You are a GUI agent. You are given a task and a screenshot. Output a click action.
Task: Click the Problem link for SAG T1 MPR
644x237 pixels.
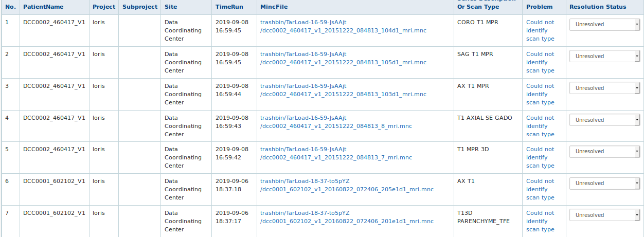click(540, 63)
